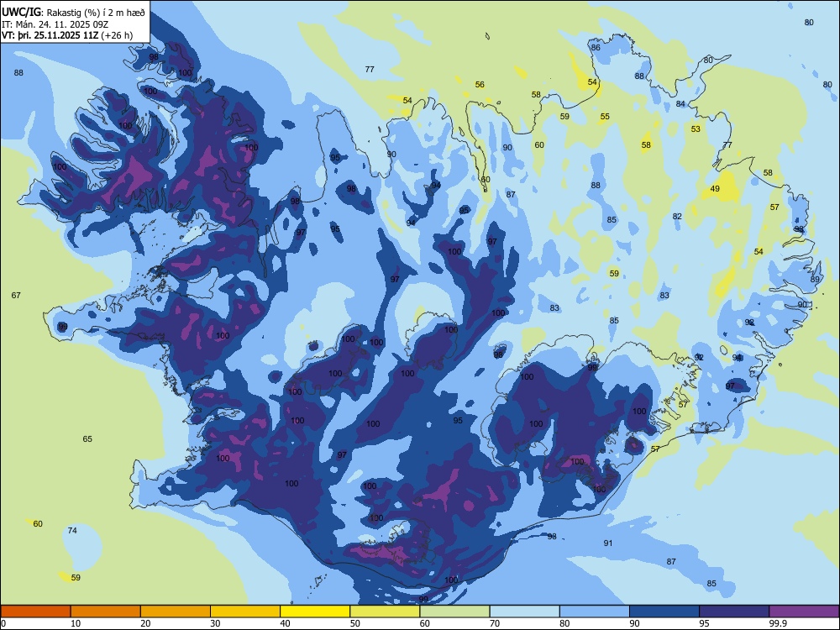Image resolution: width=840 pixels, height=630 pixels.
Task: Click the map value '89'
Action: pyautogui.click(x=815, y=279)
